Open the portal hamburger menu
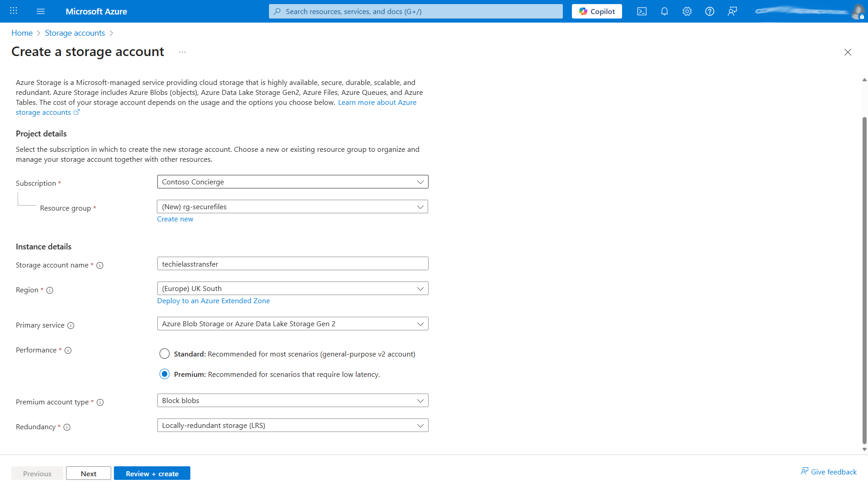 click(x=41, y=11)
